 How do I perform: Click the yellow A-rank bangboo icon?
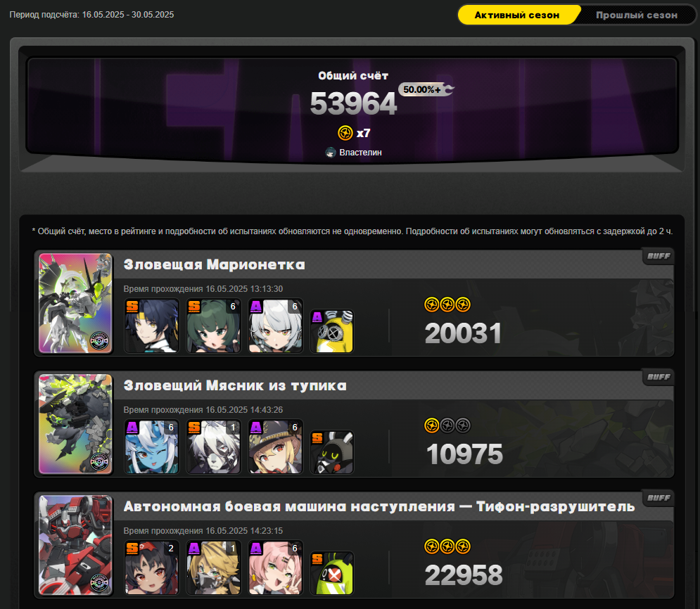tap(331, 331)
